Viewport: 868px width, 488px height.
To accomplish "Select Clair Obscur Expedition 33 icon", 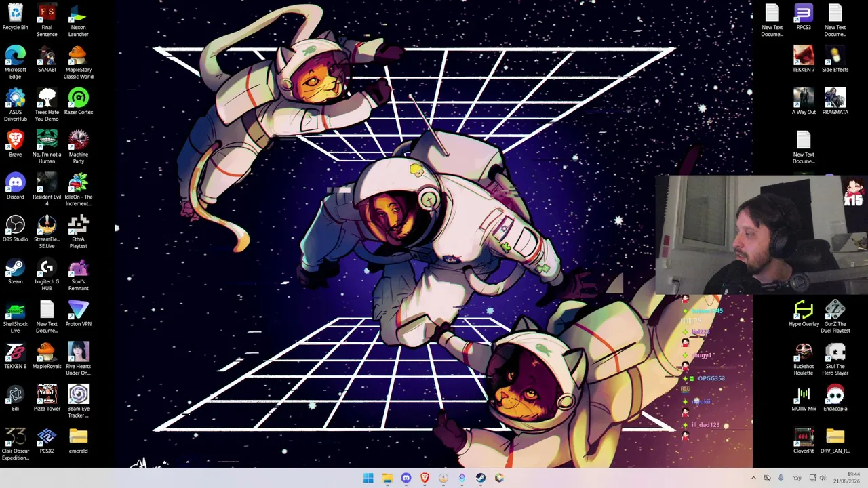I will (15, 445).
